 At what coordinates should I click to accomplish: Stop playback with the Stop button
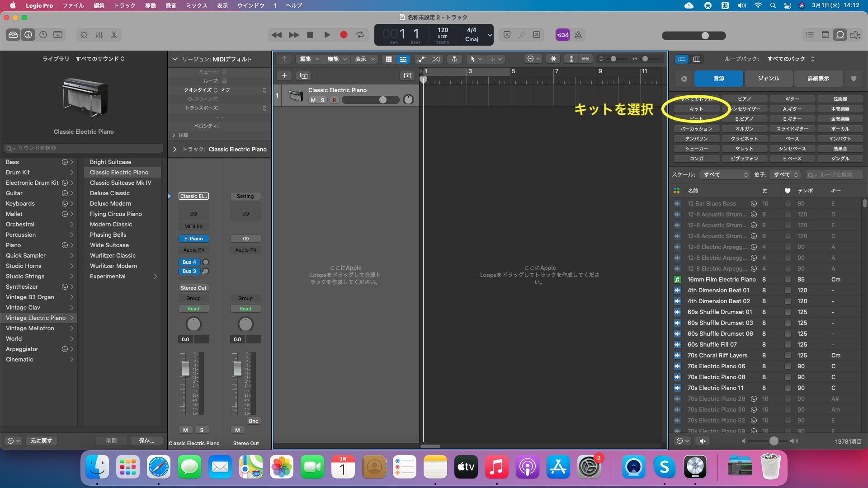310,35
